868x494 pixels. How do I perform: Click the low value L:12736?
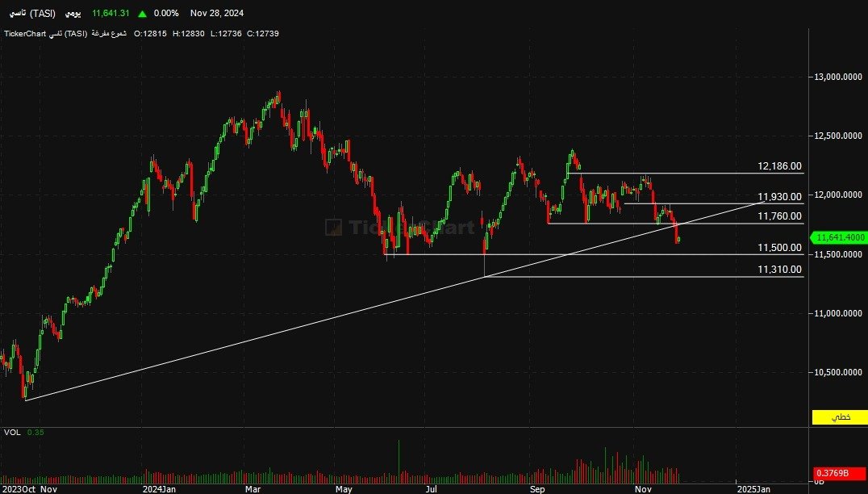pyautogui.click(x=226, y=34)
